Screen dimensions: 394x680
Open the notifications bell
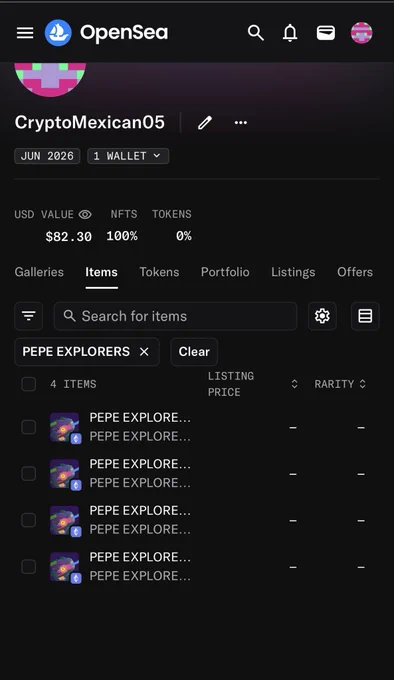click(x=290, y=33)
